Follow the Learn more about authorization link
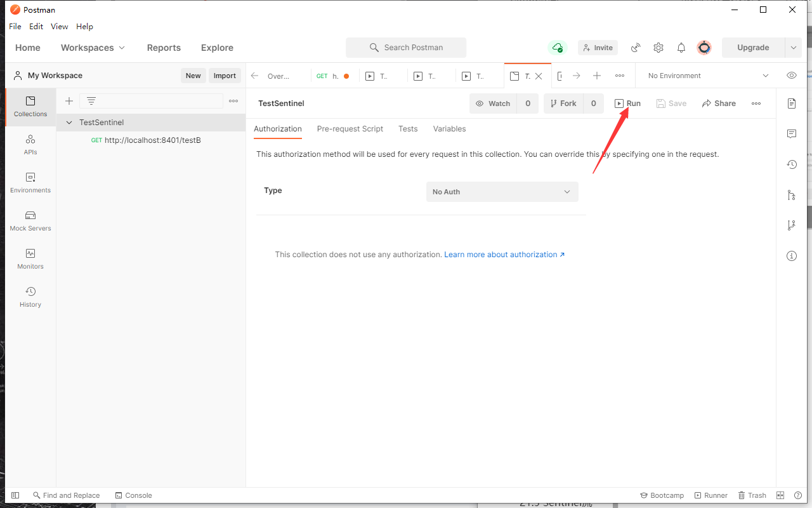The width and height of the screenshot is (812, 508). [x=504, y=255]
